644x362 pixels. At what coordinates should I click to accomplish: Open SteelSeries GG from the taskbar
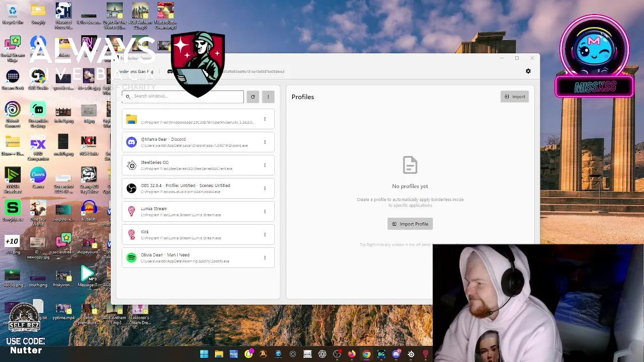point(411,354)
